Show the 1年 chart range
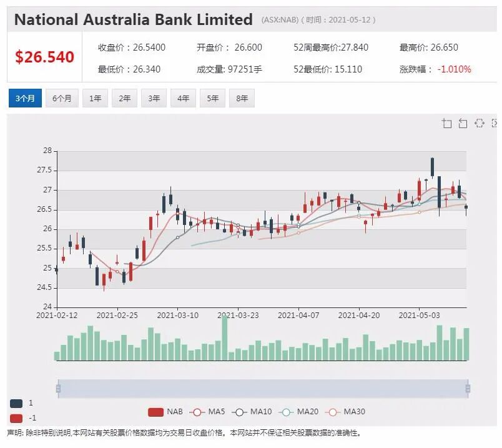This screenshot has height=448, width=502. coord(95,98)
